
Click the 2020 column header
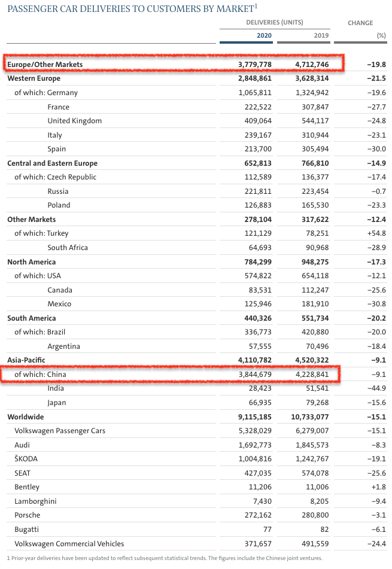264,35
